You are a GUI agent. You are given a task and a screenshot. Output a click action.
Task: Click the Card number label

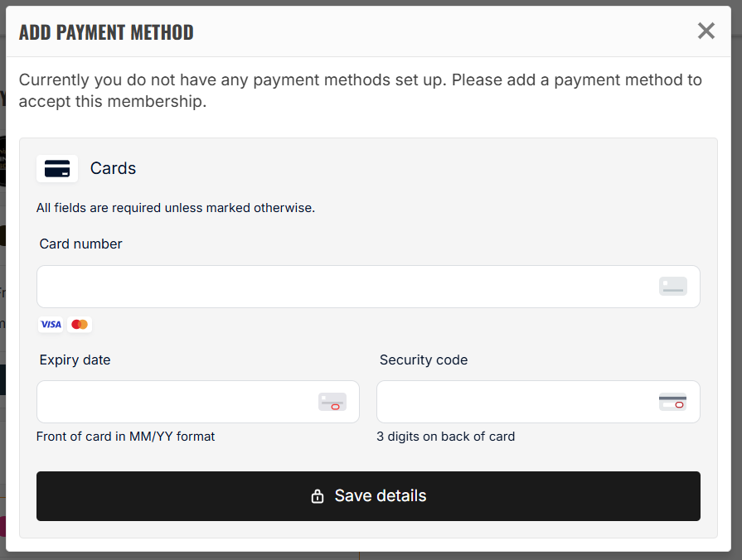click(81, 244)
